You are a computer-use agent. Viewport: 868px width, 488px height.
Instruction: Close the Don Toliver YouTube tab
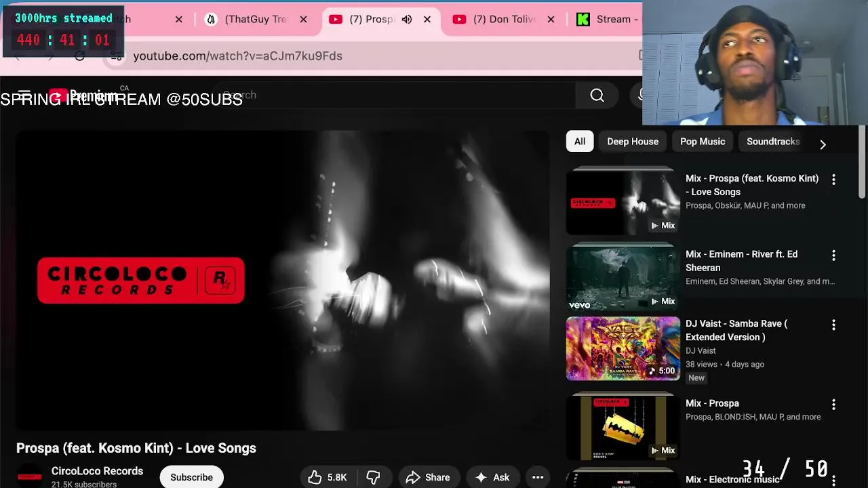[x=551, y=19]
